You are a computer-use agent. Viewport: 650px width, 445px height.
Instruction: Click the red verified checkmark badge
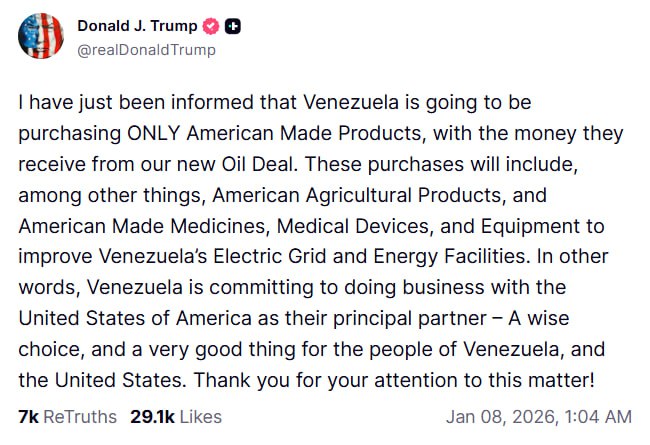(x=212, y=27)
